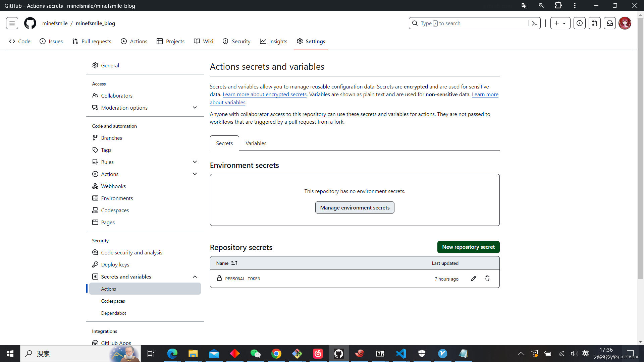The width and height of the screenshot is (644, 362).
Task: Open the user avatar menu
Action: click(x=625, y=23)
